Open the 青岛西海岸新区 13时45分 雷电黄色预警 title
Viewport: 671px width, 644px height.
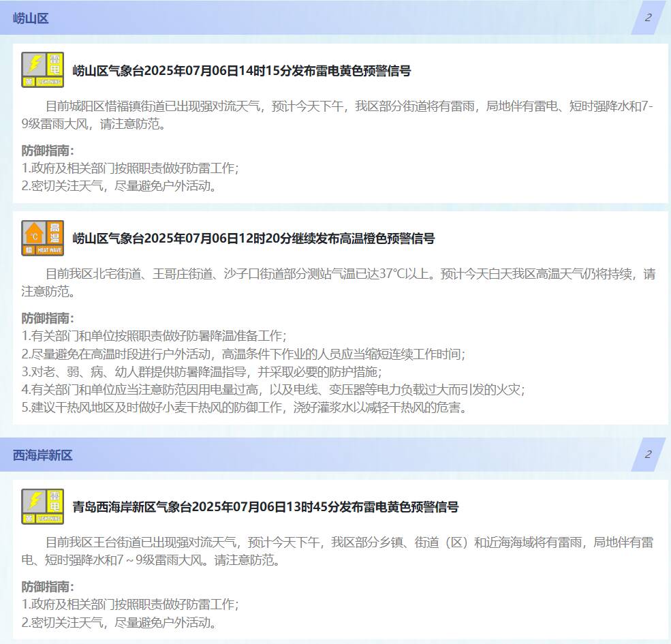[x=266, y=507]
